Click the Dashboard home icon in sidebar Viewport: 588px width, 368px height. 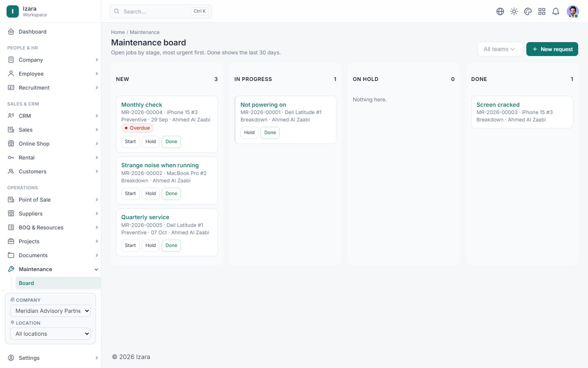[11, 31]
